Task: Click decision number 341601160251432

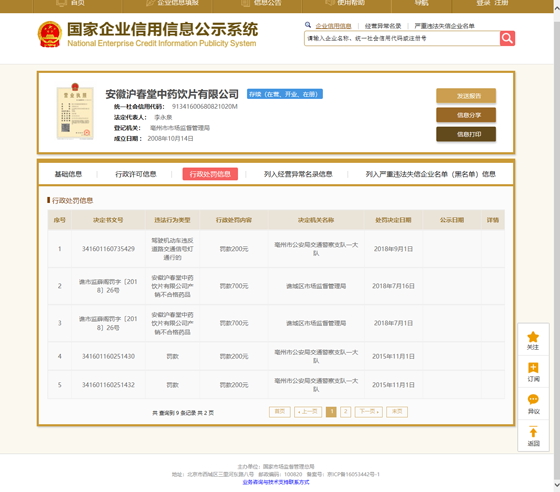Action: (108, 385)
